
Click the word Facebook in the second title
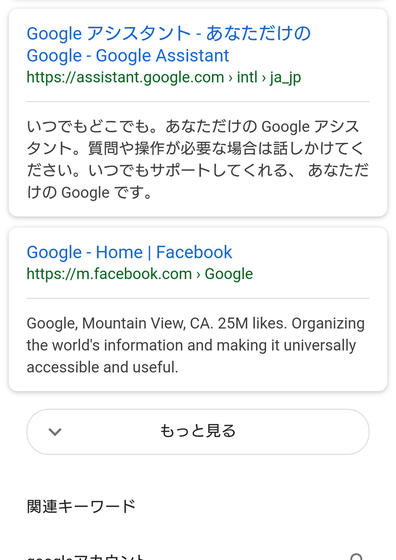[194, 252]
